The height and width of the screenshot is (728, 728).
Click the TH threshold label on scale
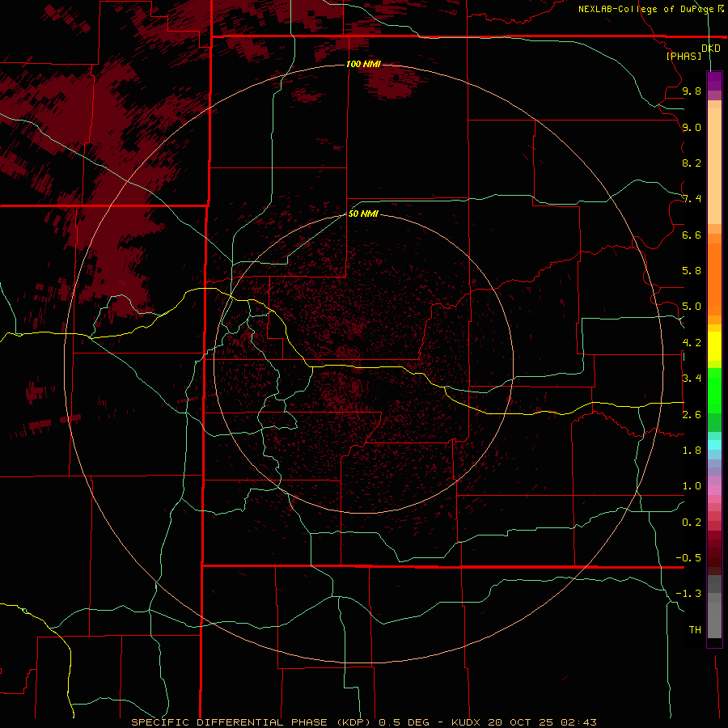[695, 630]
